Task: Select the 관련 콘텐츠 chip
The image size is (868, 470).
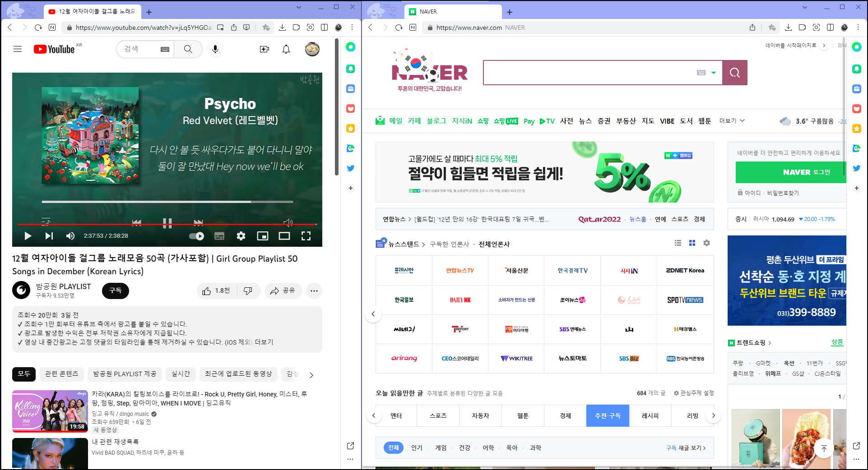Action: 61,374
